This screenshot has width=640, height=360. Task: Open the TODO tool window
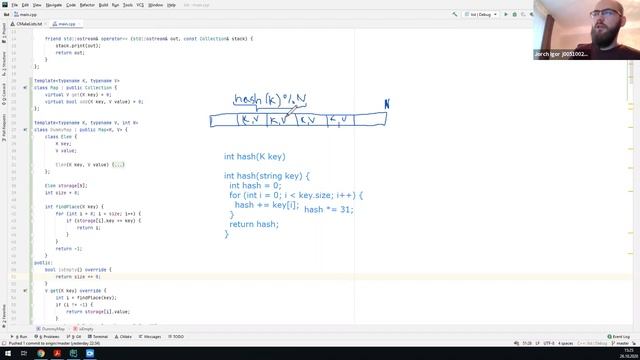point(176,337)
